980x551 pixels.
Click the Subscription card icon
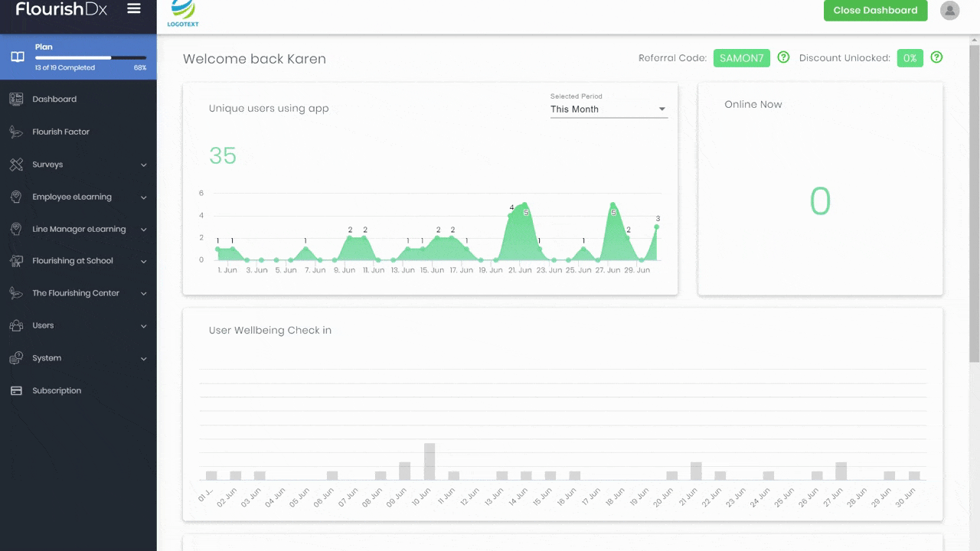coord(16,390)
